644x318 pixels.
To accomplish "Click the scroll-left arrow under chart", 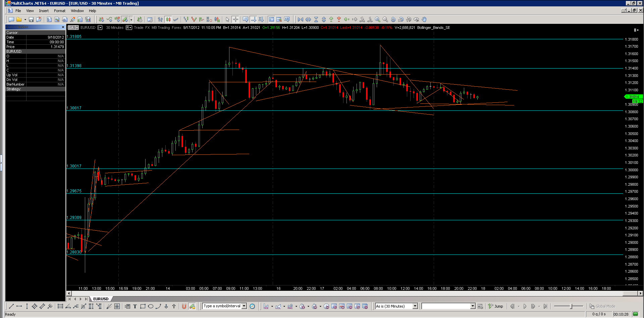I will point(69,293).
